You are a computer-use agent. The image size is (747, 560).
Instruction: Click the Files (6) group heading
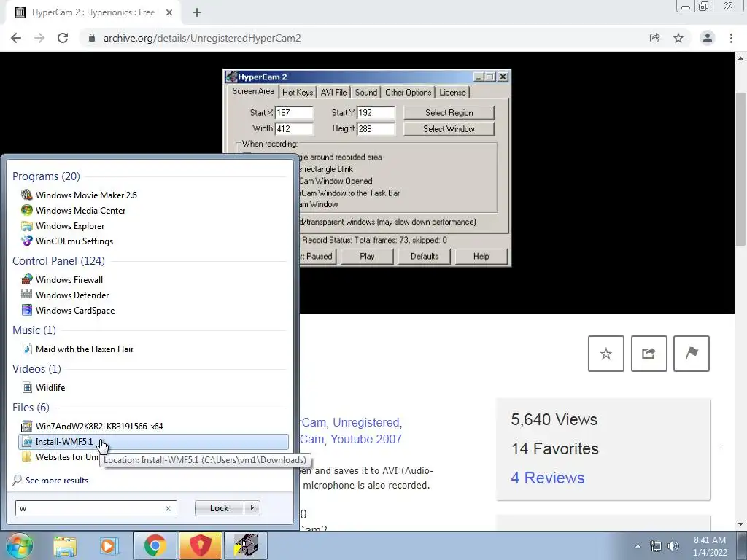pyautogui.click(x=31, y=408)
